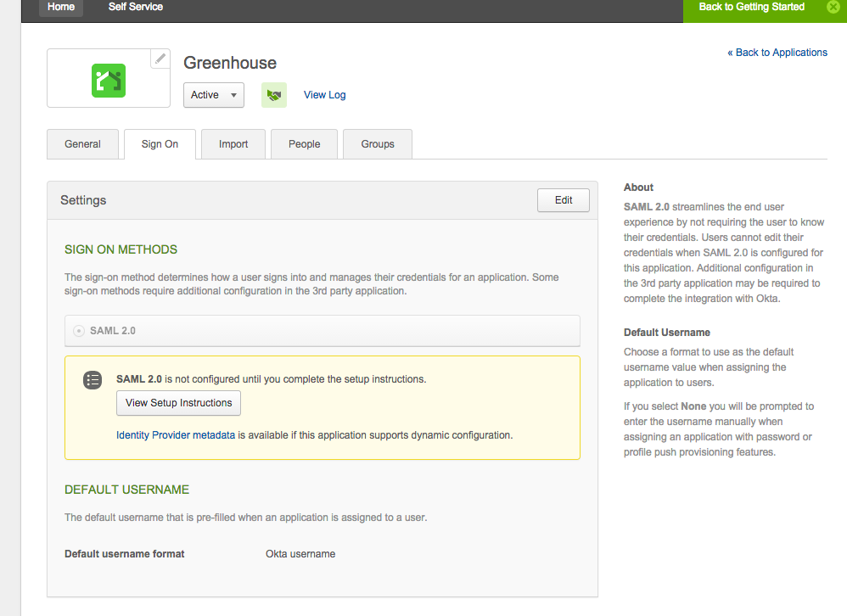
Task: Click the Settings Edit button
Action: 564,200
